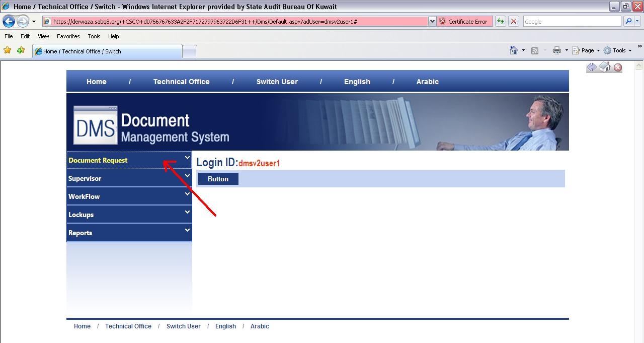This screenshot has width=644, height=343.
Task: Click the green Refresh page icon
Action: (x=501, y=22)
